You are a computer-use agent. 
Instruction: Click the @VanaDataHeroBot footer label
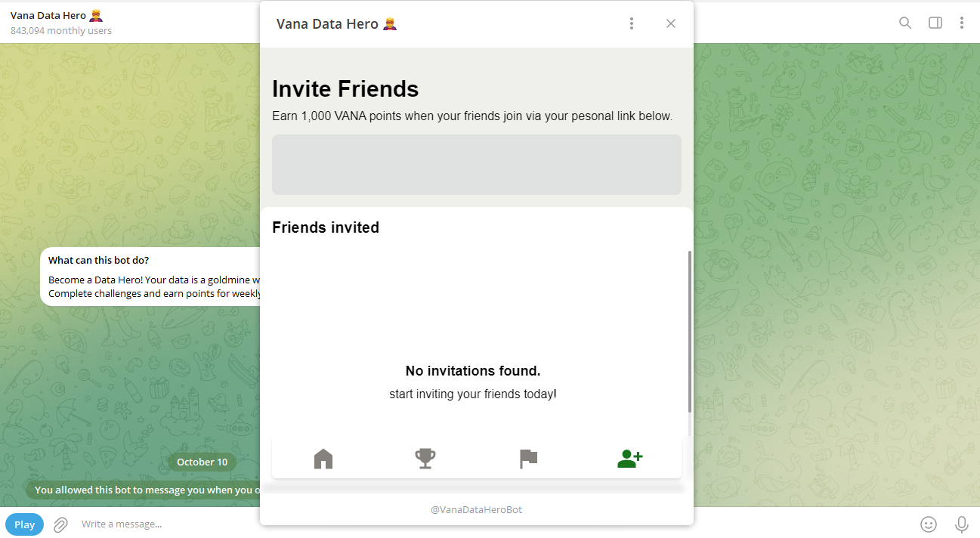[x=477, y=510]
